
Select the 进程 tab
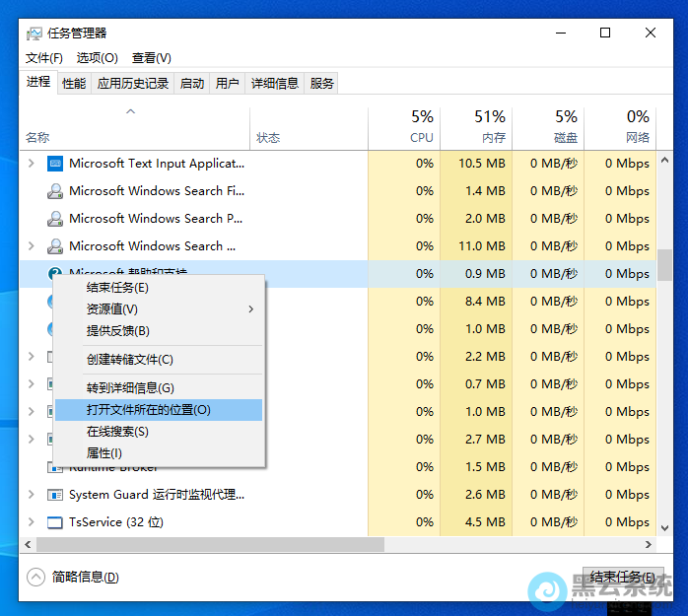(38, 82)
